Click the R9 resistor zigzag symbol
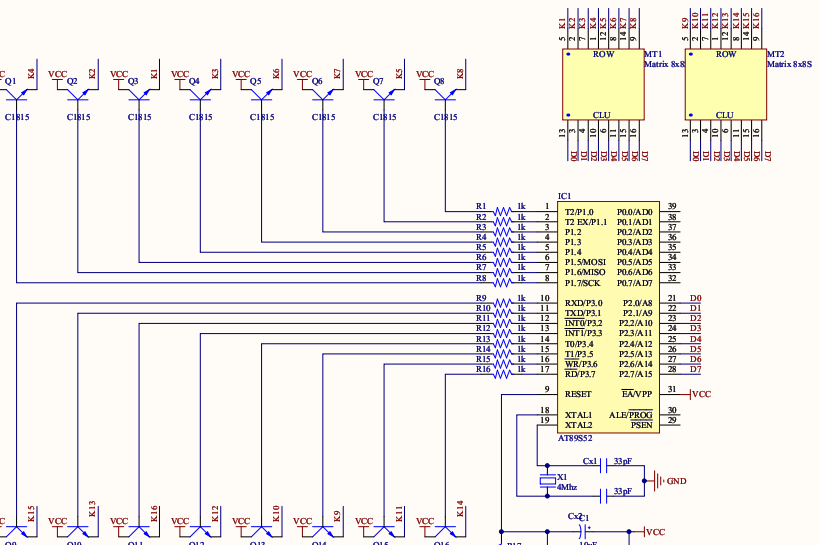This screenshot has height=545, width=819. (x=502, y=303)
